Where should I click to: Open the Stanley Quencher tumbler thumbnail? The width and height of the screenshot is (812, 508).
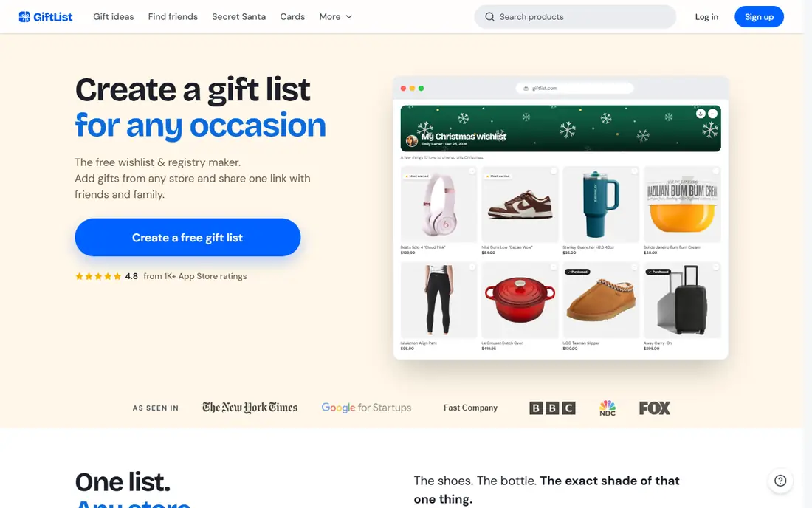pyautogui.click(x=601, y=204)
